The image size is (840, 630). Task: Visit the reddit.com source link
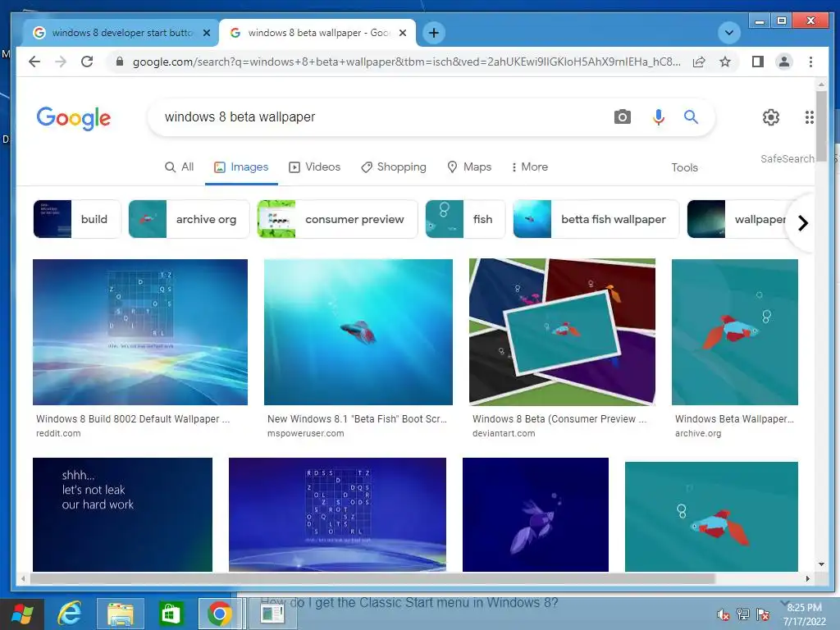(x=58, y=433)
